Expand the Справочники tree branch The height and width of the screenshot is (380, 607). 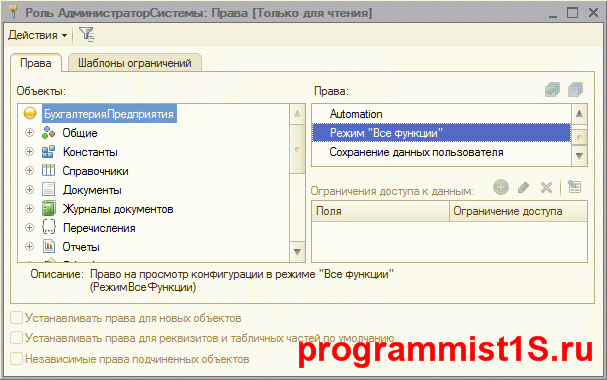[29, 171]
